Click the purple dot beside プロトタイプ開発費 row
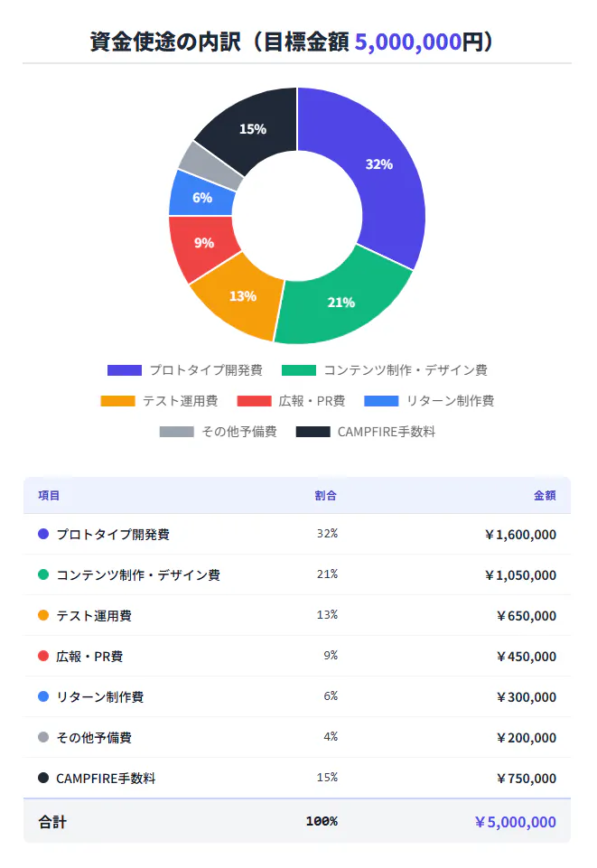597x868 pixels. click(x=43, y=535)
